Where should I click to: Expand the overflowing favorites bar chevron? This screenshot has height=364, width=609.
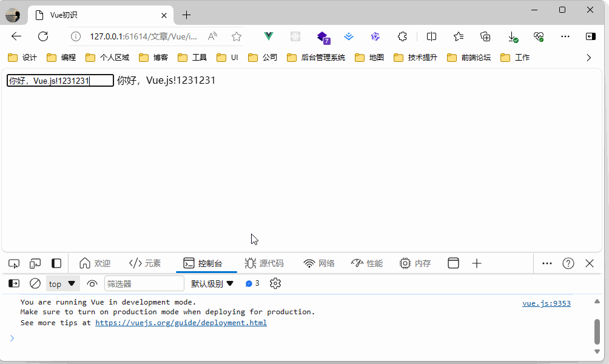pos(588,57)
